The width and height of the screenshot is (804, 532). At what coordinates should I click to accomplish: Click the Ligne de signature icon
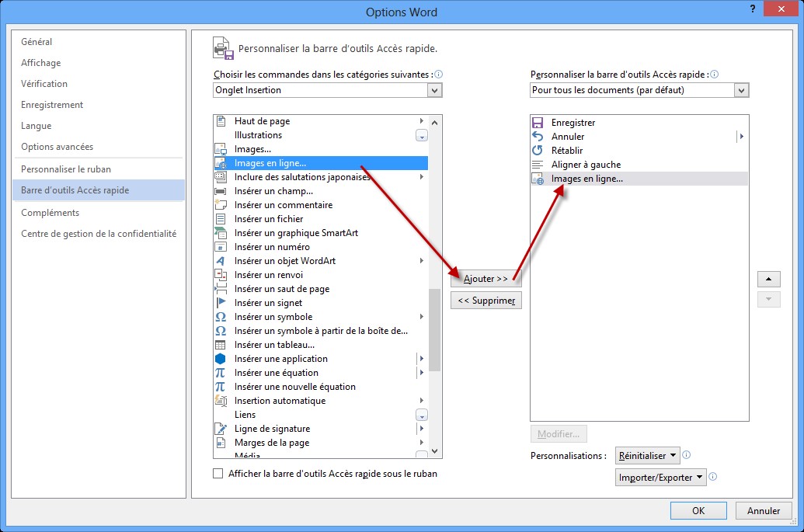coord(221,429)
